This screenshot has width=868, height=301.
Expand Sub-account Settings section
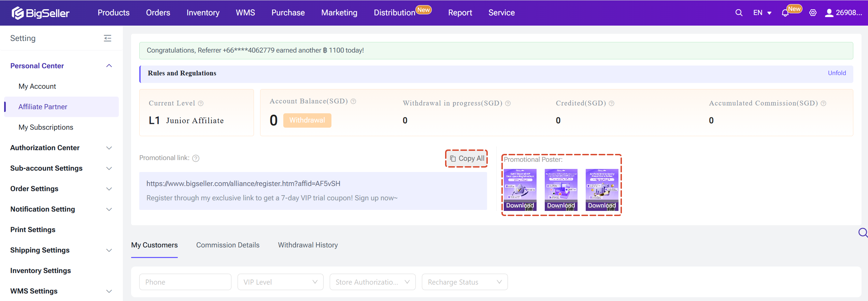(109, 168)
